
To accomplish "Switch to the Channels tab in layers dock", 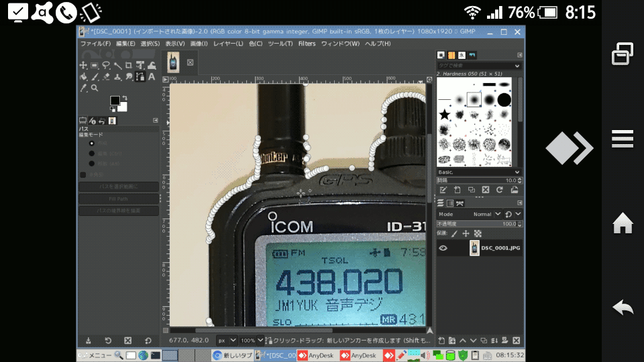I will pos(450,203).
